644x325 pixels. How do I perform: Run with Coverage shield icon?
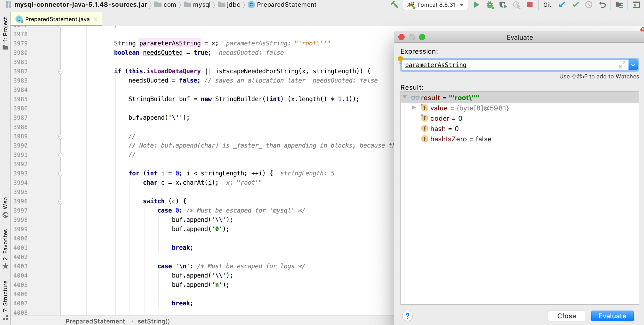tap(503, 5)
